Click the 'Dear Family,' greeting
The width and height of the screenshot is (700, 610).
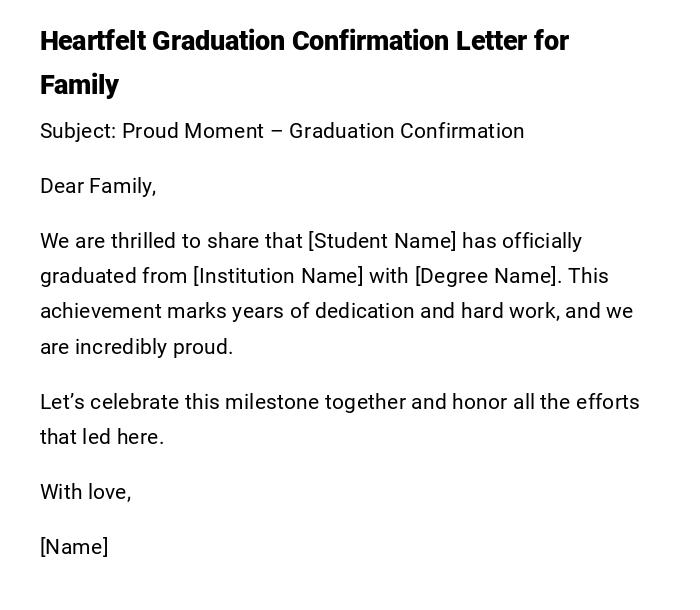[x=98, y=186]
